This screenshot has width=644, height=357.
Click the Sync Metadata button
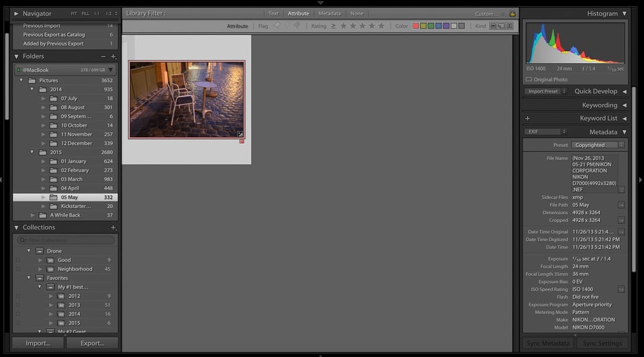point(548,344)
